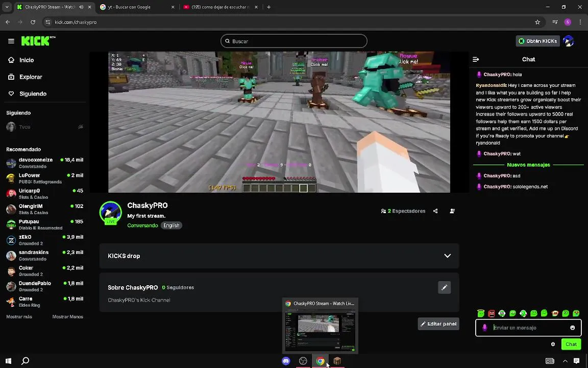
Task: Click the Ryandonald8 username in chat
Action: point(491,86)
